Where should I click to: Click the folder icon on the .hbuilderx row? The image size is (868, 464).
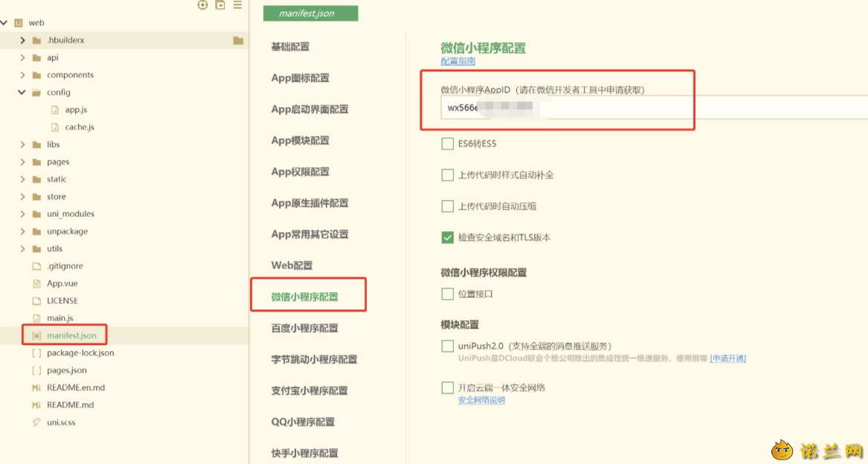coord(238,40)
